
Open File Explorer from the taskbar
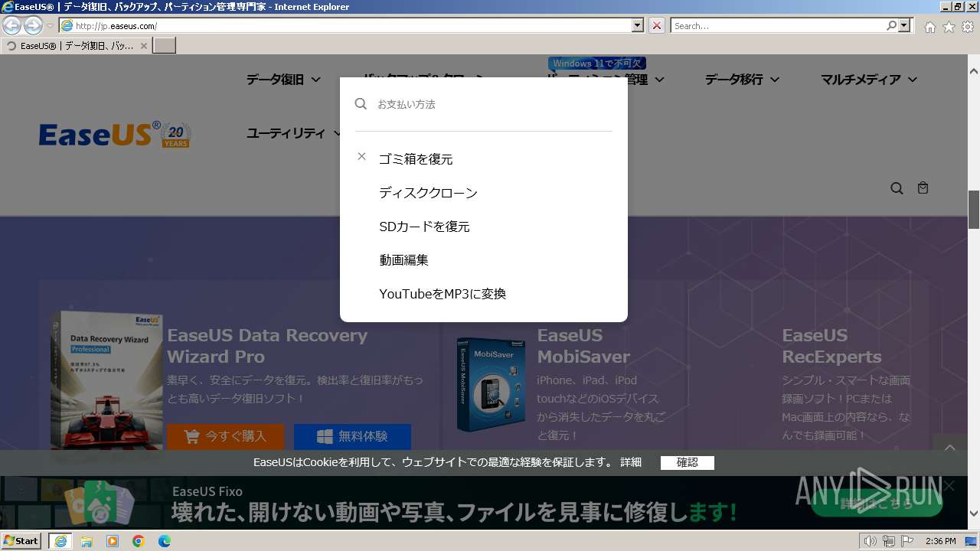[87, 541]
